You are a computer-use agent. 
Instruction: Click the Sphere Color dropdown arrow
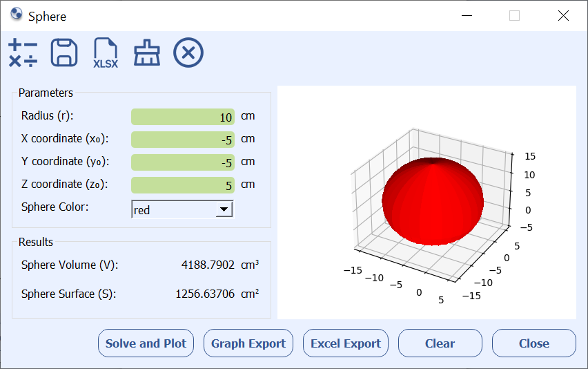[x=224, y=210]
